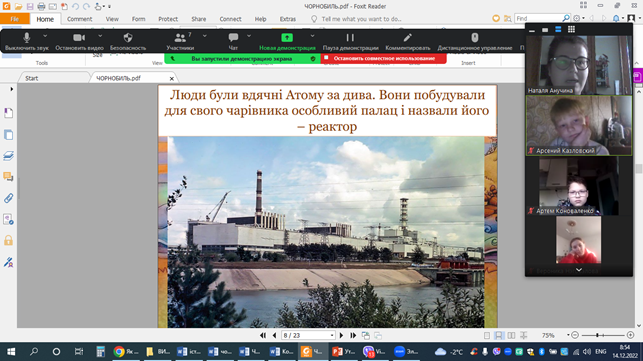Image resolution: width=643 pixels, height=361 pixels.
Task: Close the ЧОРНОБИЛЬ.pdf document tab
Action: point(172,78)
